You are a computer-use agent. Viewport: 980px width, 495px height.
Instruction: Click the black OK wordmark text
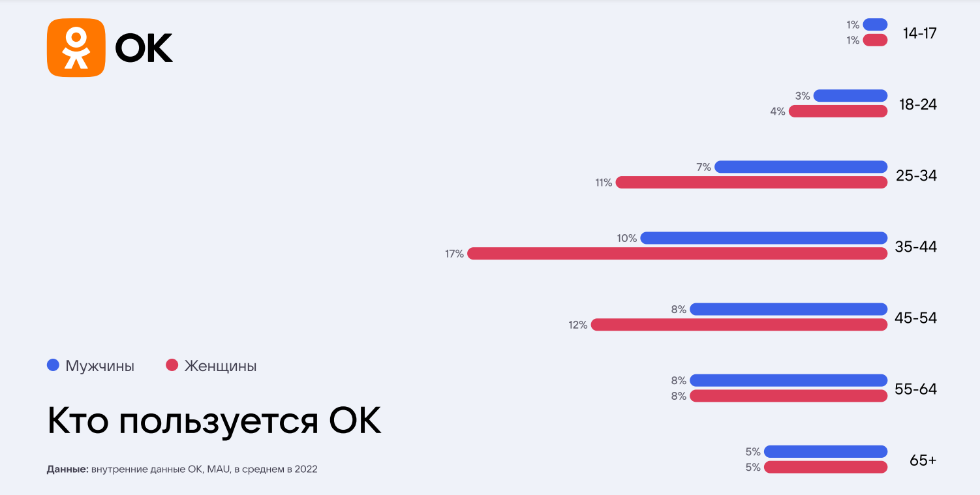[x=144, y=48]
